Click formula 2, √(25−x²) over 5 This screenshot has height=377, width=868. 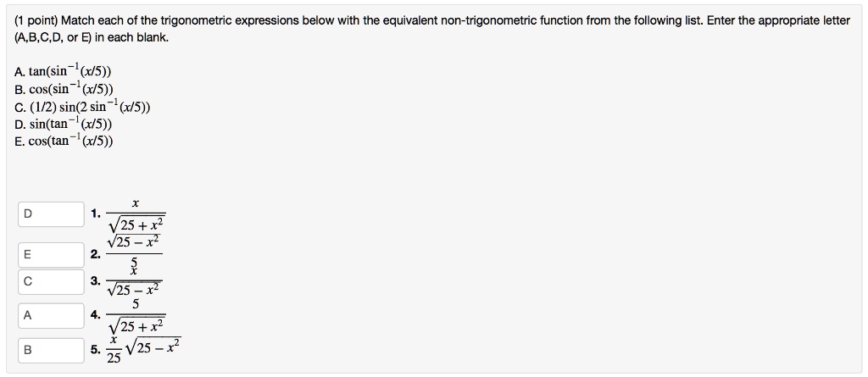tap(133, 252)
